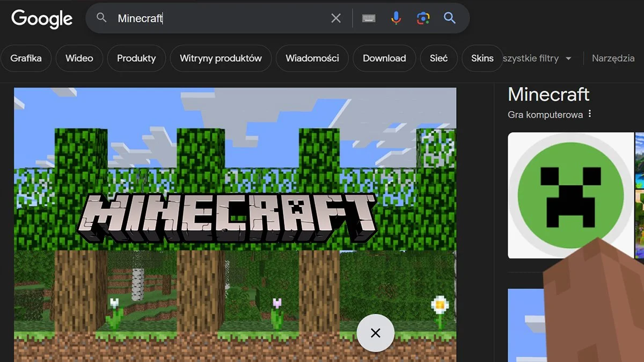Activate voice search with the microphone icon
644x362 pixels.
pos(396,18)
